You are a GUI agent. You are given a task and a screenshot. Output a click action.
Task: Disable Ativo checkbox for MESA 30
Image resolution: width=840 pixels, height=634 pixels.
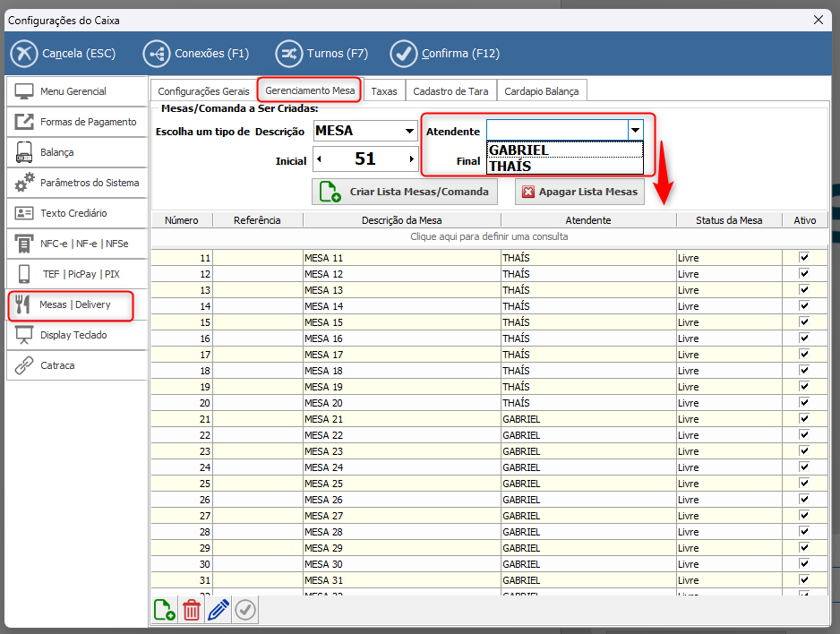[804, 564]
